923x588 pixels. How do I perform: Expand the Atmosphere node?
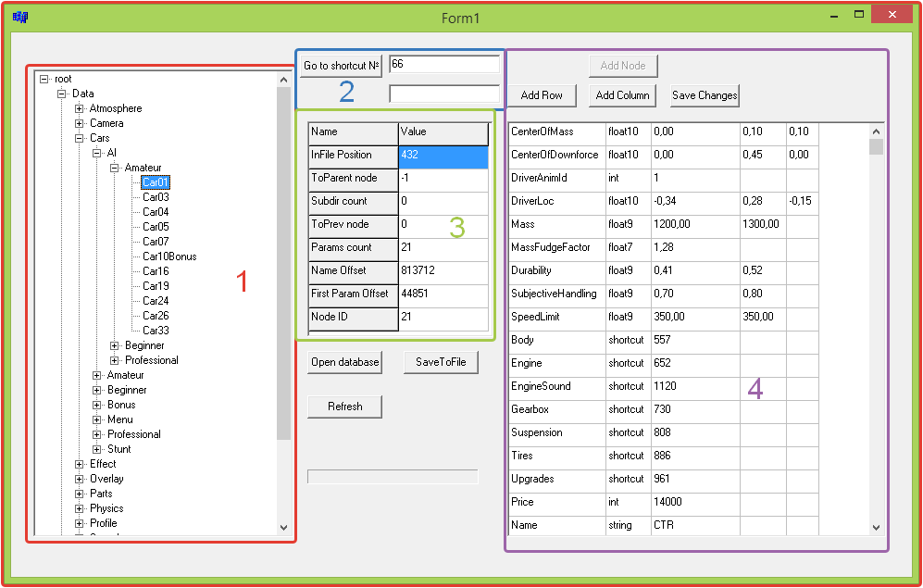coord(79,108)
